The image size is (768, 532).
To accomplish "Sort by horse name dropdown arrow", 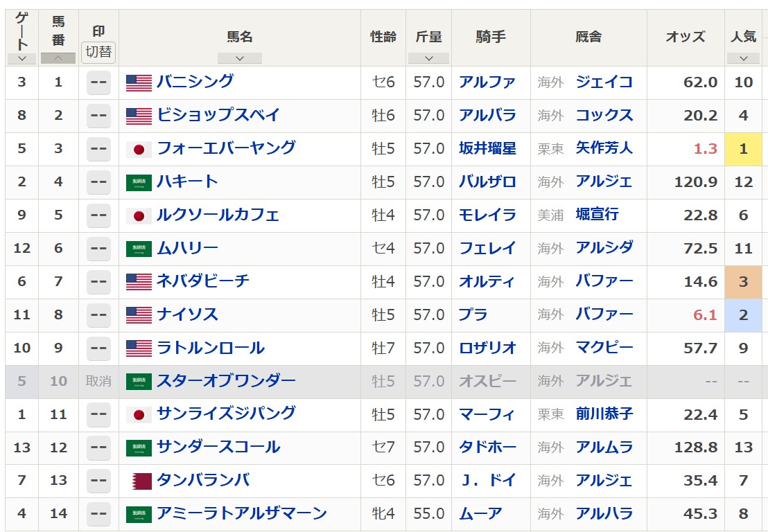I will click(x=239, y=59).
